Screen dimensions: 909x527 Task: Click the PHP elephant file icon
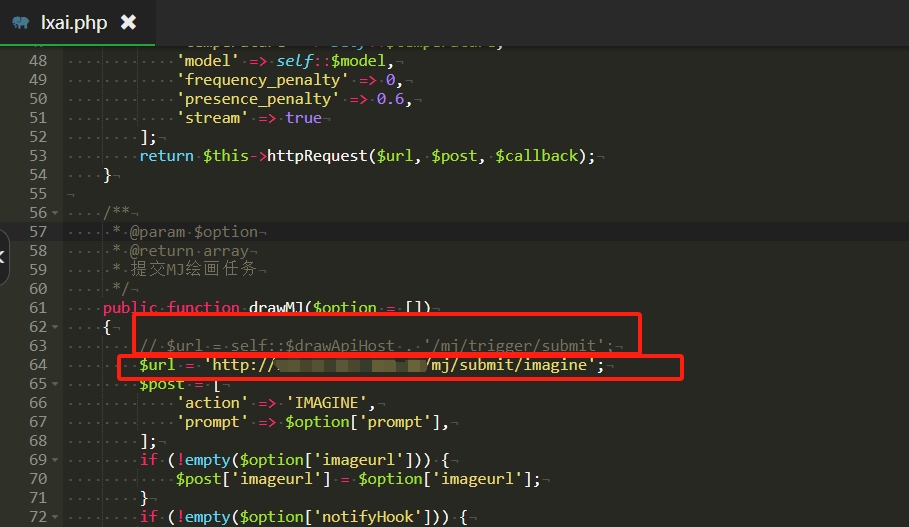coord(21,22)
